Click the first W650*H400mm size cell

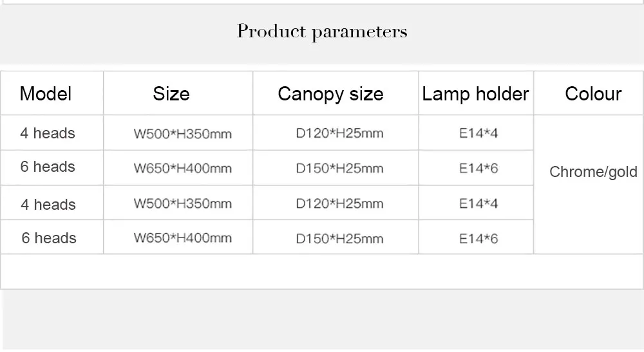pos(183,168)
